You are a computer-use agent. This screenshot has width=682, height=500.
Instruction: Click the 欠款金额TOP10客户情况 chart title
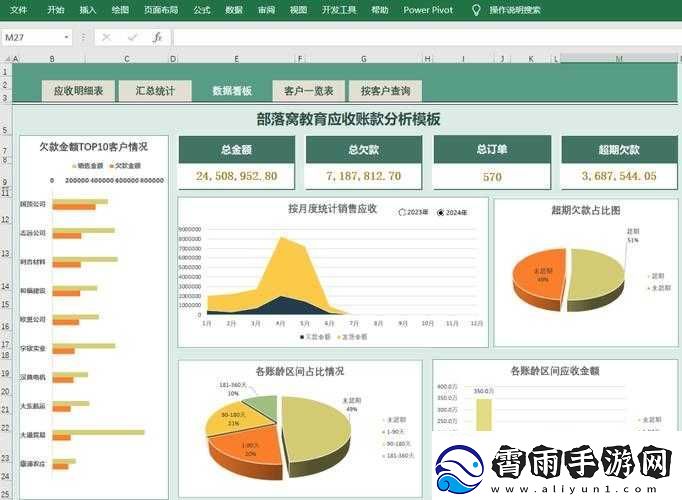point(94,147)
